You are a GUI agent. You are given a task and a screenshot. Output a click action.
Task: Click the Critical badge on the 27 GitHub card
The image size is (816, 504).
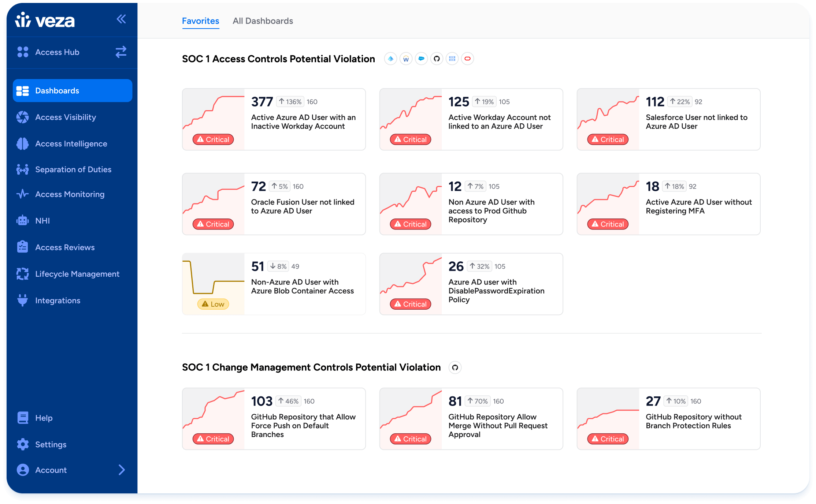(608, 439)
